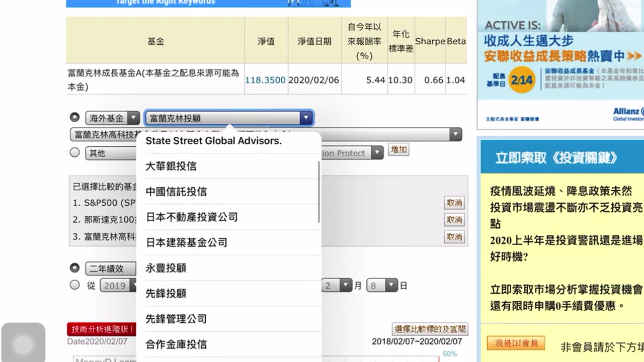Open the month dropdown showing 2

(x=337, y=286)
